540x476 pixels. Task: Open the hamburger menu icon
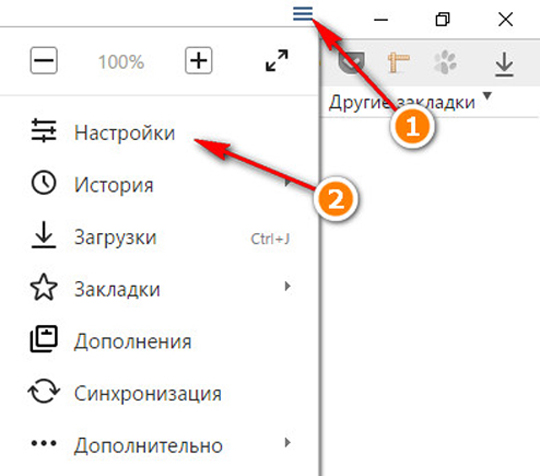tap(303, 13)
